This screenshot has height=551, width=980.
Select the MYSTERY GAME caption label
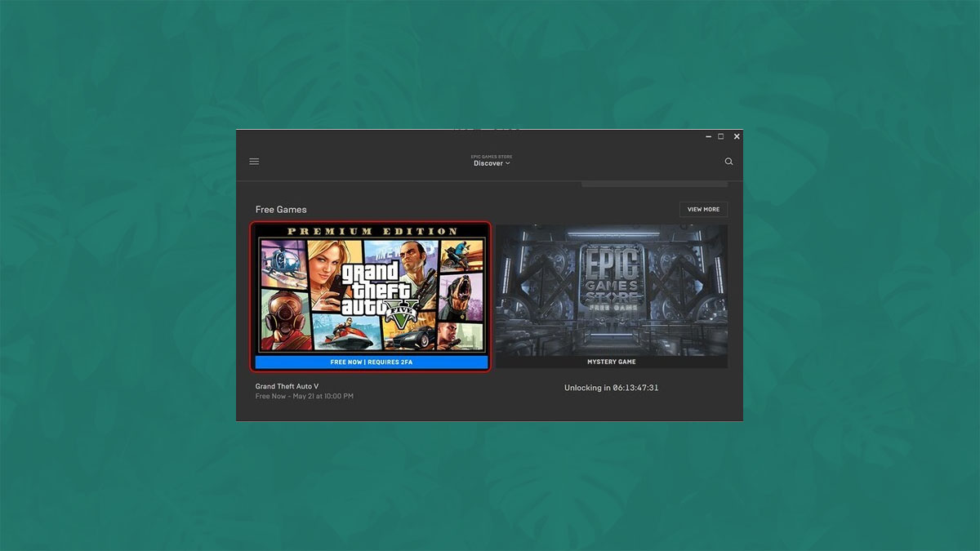tap(612, 362)
